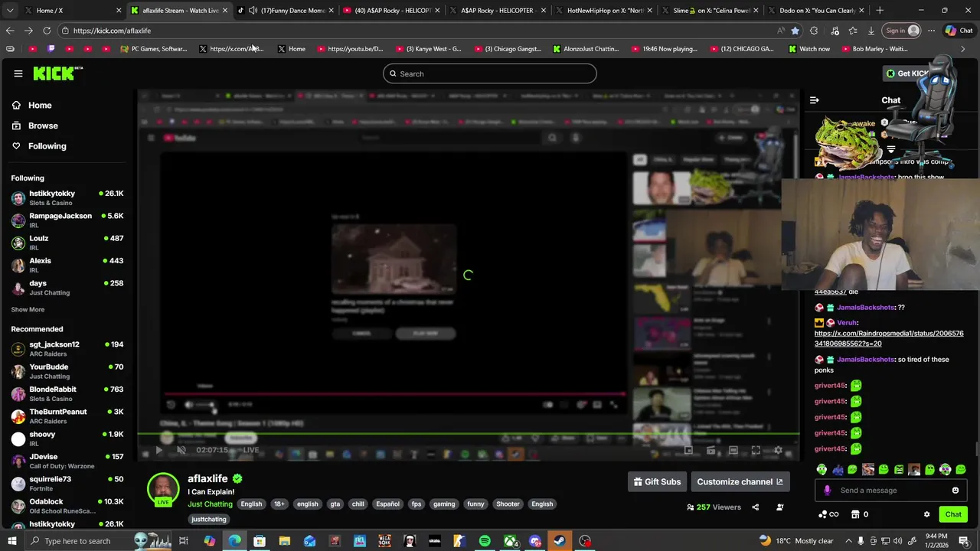Go to Home in Kick sidebar
The height and width of the screenshot is (551, 980).
click(x=32, y=106)
